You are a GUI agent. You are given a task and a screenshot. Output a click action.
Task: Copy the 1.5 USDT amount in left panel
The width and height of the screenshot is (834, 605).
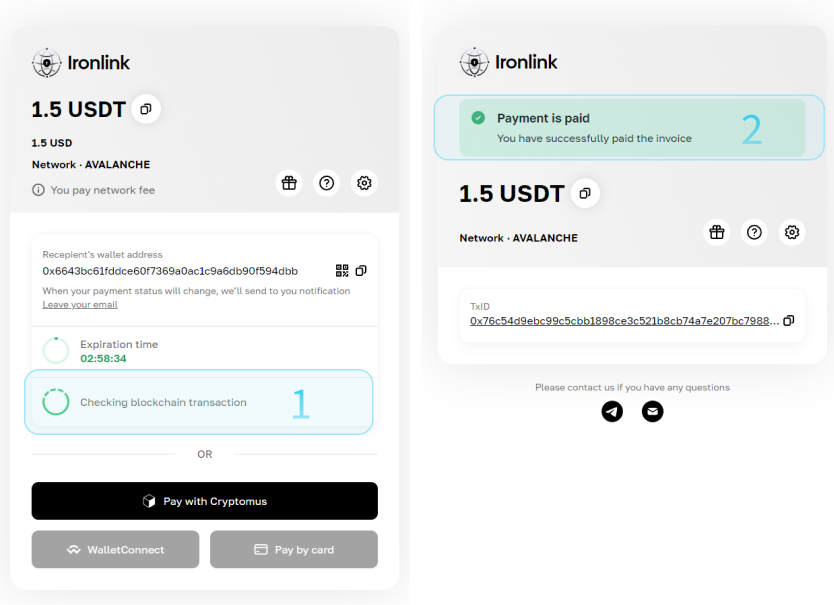pos(146,109)
